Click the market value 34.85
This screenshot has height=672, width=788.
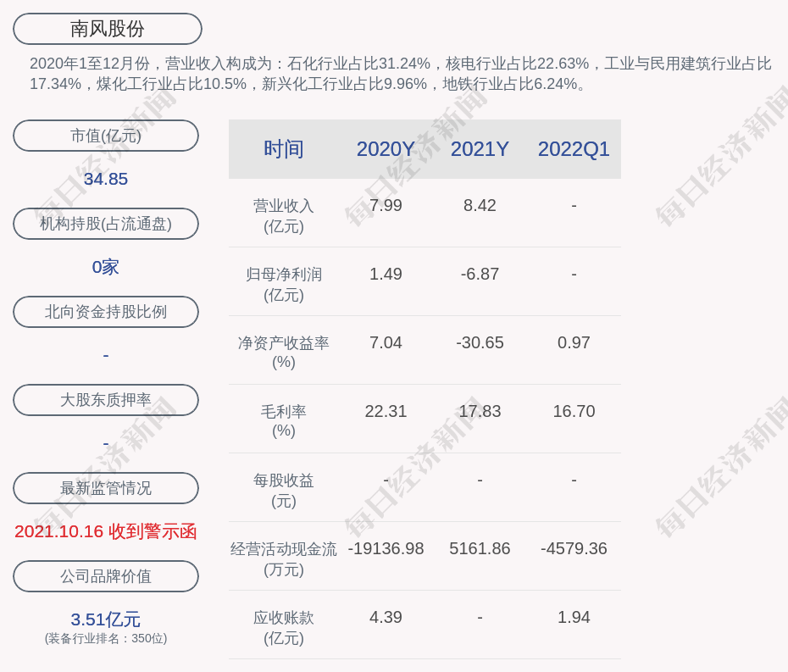pos(106,179)
